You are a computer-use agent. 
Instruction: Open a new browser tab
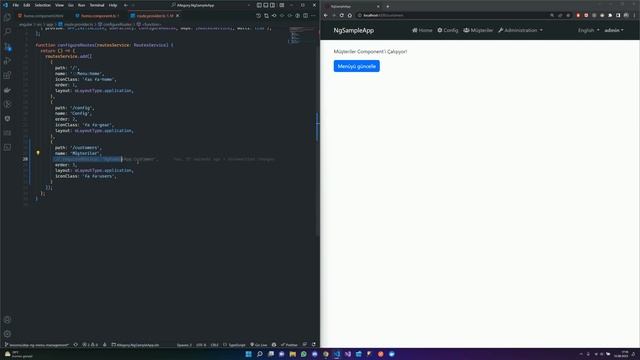point(387,7)
